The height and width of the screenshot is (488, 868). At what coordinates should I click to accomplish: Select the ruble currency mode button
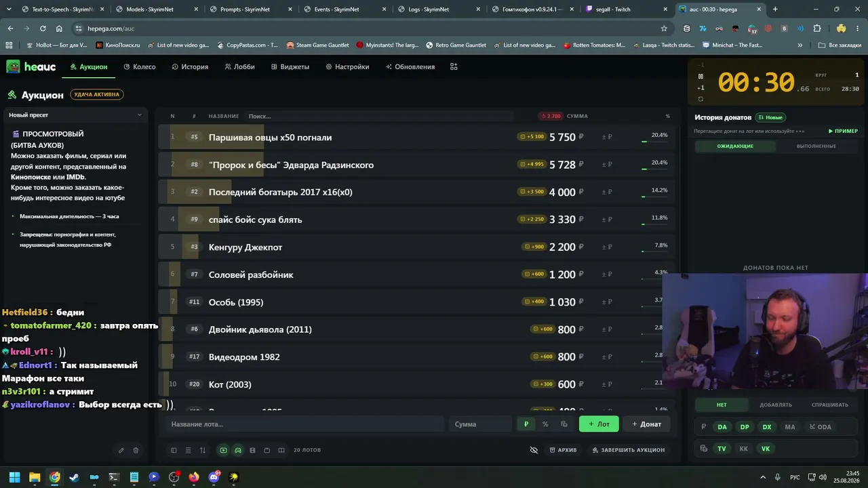(x=526, y=424)
